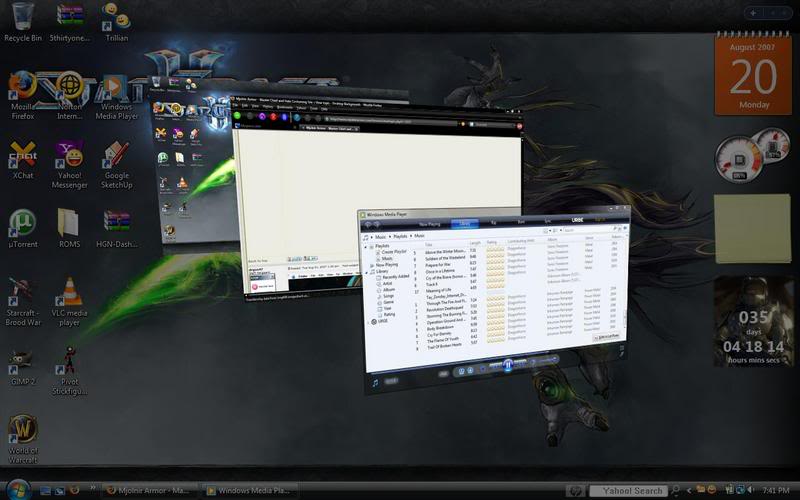
Task: Collapse the Library tree node in Media Player
Action: (367, 272)
